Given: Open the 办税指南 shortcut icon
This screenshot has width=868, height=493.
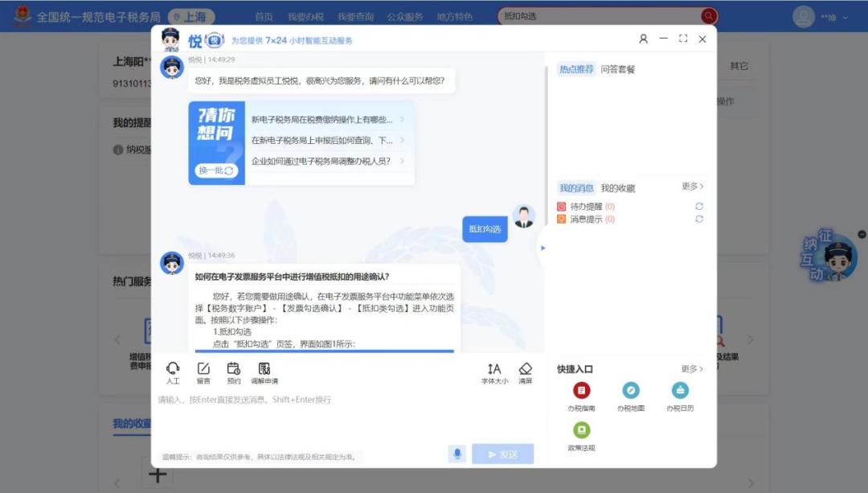Looking at the screenshot, I should coord(581,391).
